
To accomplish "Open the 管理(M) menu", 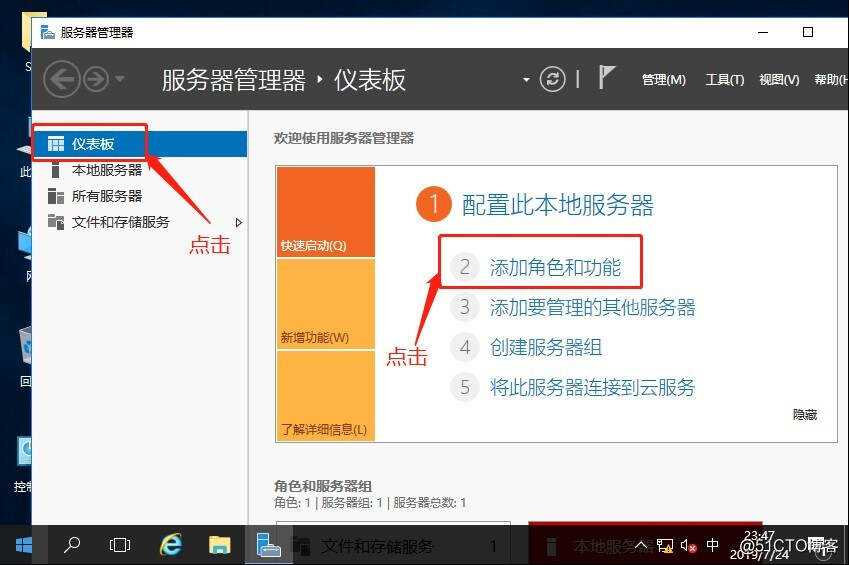I will click(664, 80).
